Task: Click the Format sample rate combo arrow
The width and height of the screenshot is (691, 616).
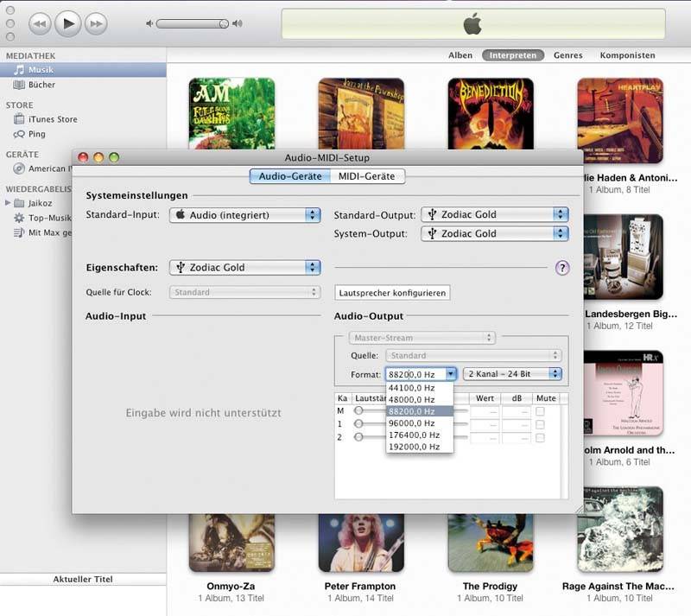Action: tap(451, 374)
